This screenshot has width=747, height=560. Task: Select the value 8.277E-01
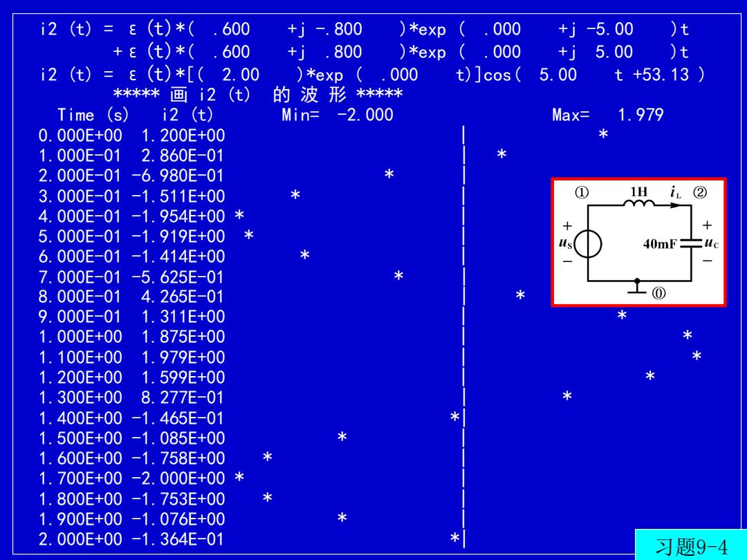[x=183, y=397]
